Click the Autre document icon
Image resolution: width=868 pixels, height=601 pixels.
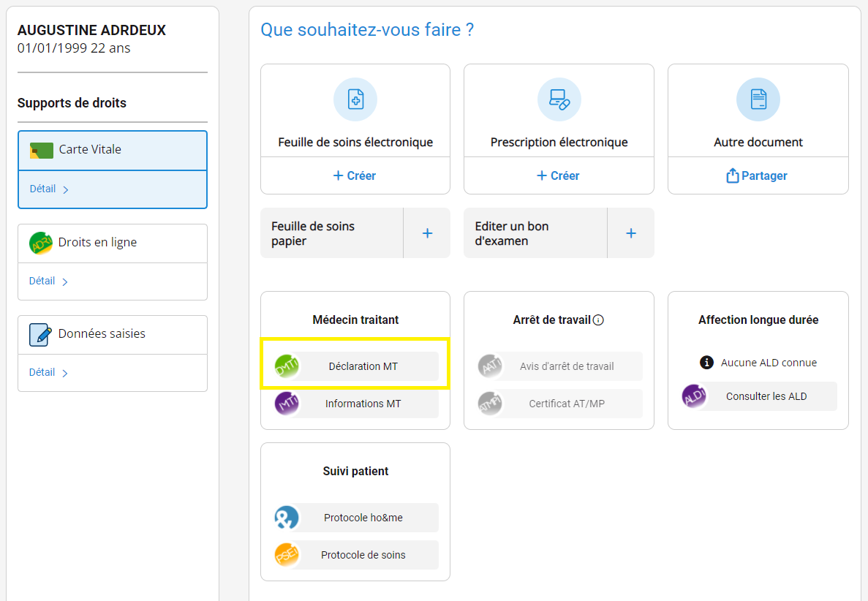[758, 99]
